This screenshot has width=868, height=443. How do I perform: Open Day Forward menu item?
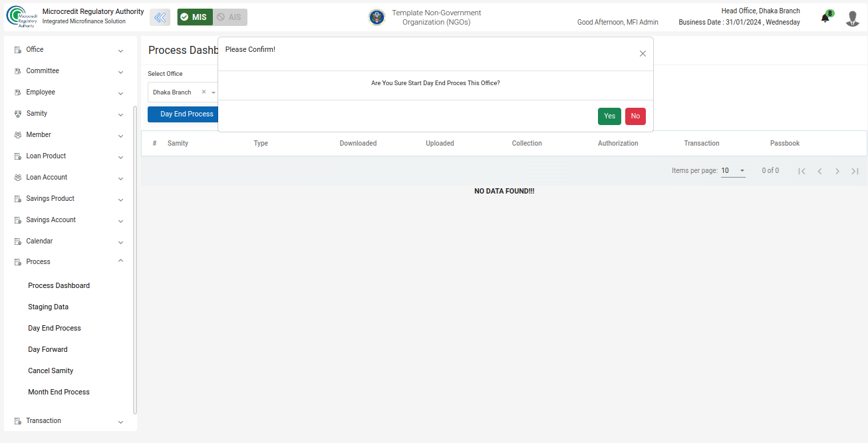(48, 350)
